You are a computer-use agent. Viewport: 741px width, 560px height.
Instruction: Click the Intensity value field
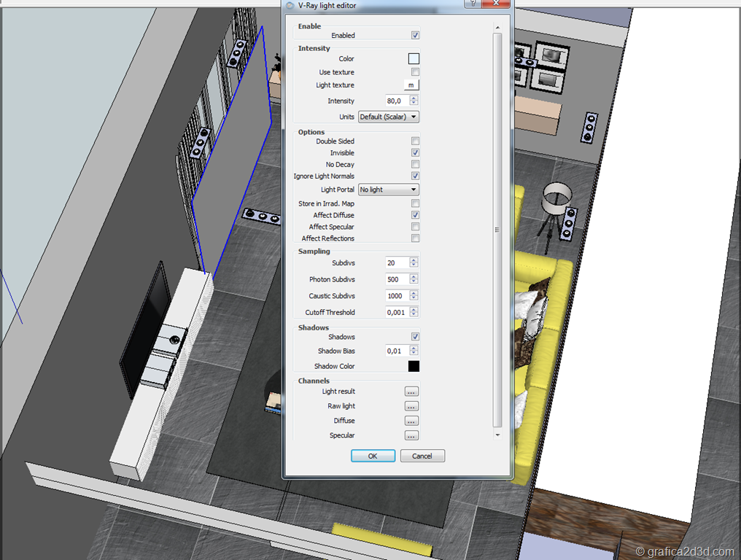coord(397,101)
